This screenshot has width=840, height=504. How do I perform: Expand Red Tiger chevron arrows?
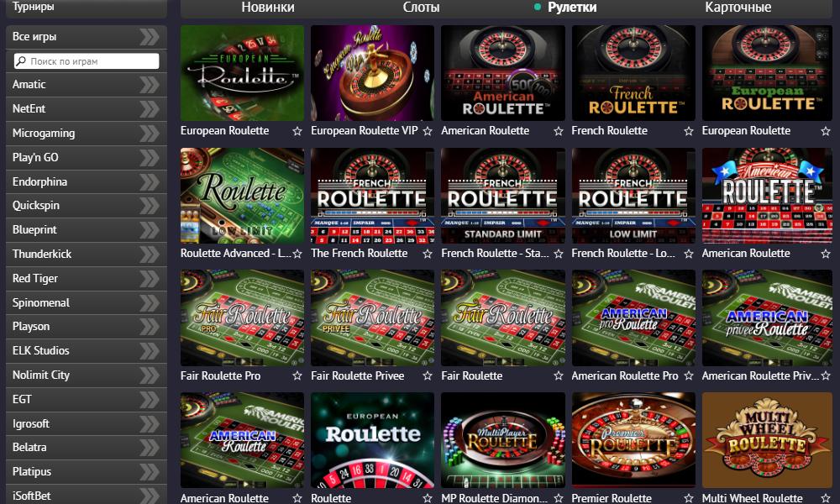(150, 279)
